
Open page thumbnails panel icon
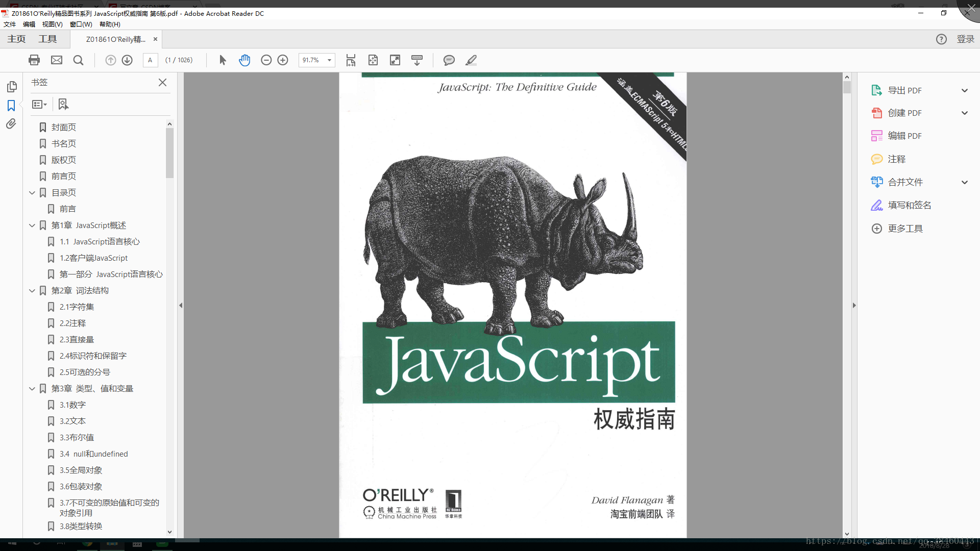point(12,87)
